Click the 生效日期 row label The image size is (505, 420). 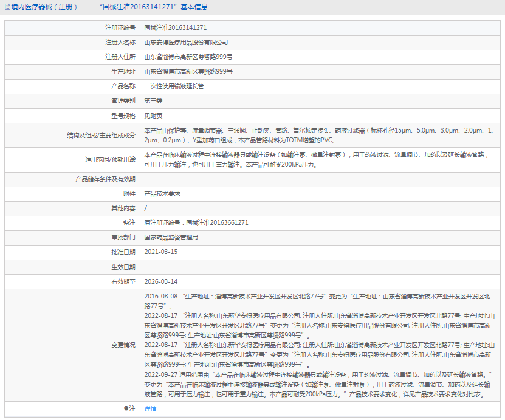click(x=123, y=267)
